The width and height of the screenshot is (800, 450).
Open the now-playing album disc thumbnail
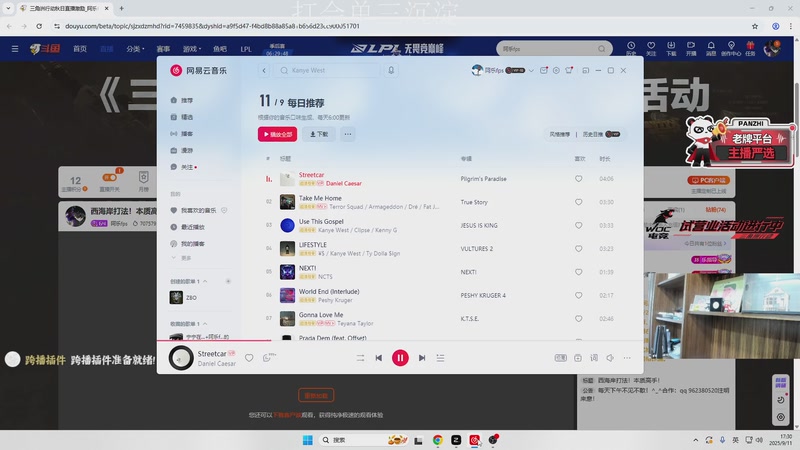(181, 358)
